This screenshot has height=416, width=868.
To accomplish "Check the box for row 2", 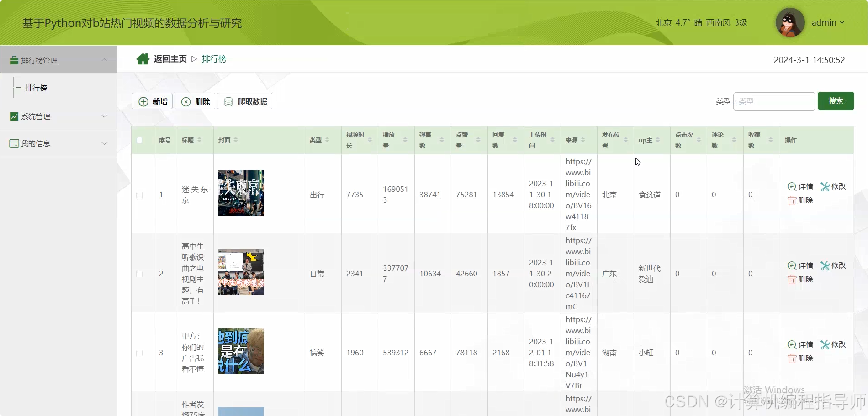I will 139,274.
